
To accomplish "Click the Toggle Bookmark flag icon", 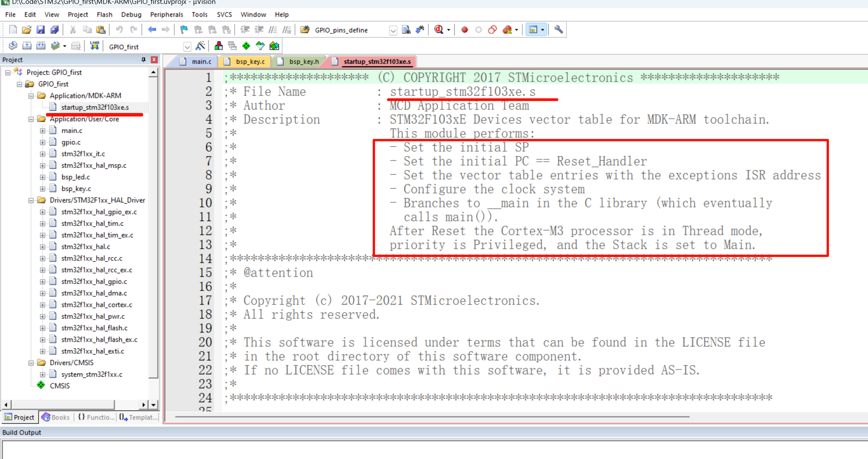I will pyautogui.click(x=184, y=30).
